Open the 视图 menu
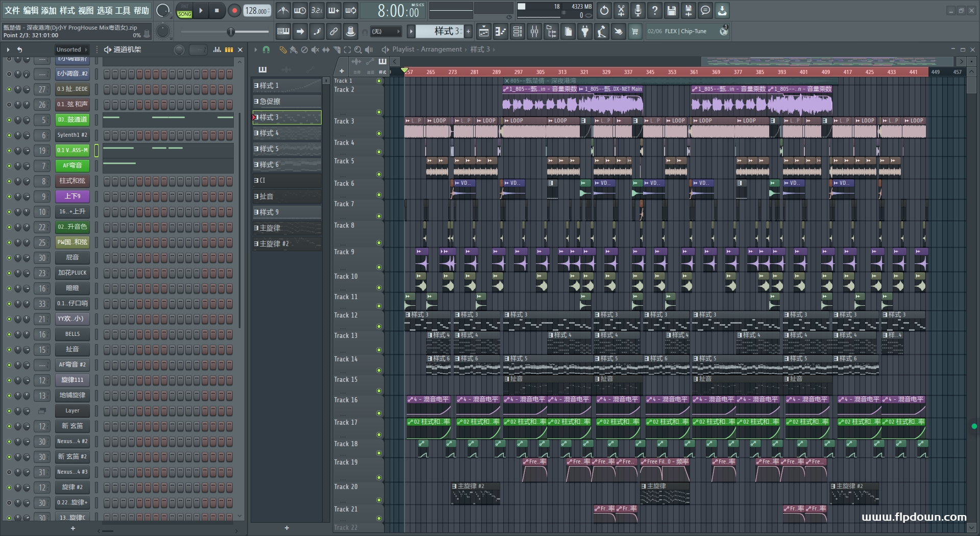Image resolution: width=980 pixels, height=536 pixels. point(86,10)
